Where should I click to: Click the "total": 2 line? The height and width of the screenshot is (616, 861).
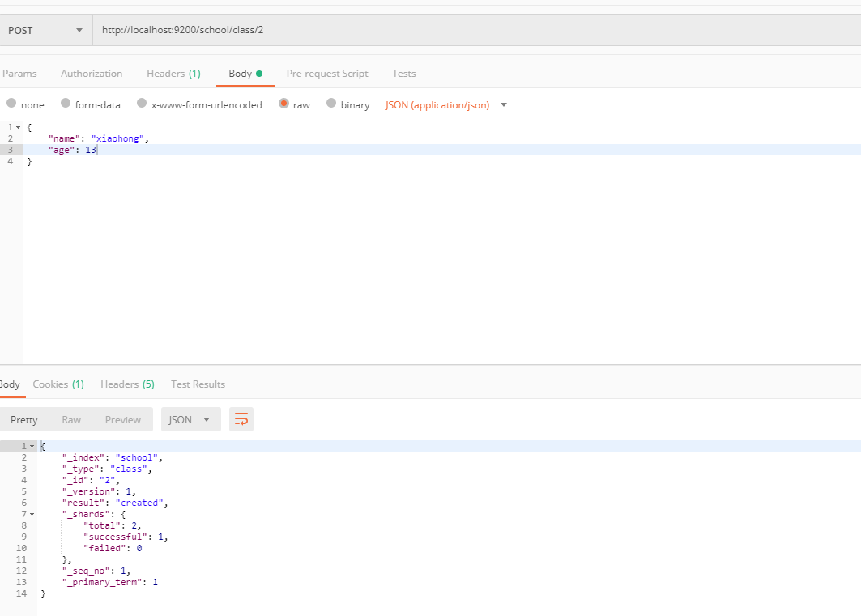[x=112, y=525]
